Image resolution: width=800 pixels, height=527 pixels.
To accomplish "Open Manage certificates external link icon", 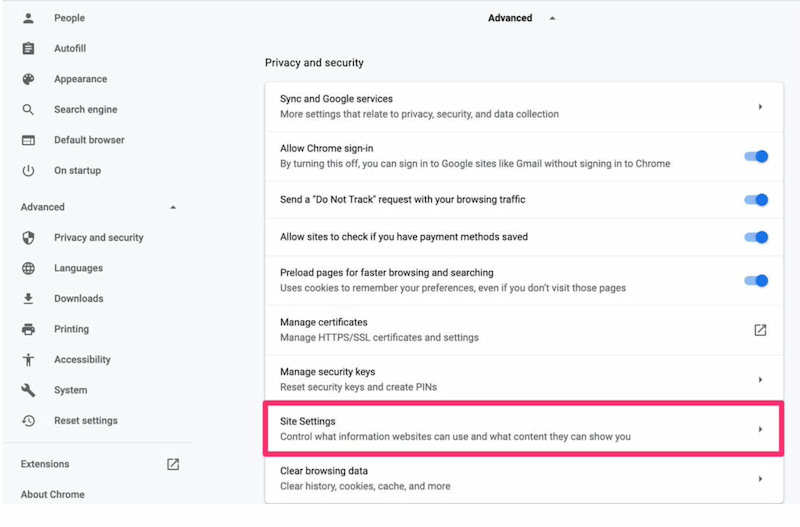I will pyautogui.click(x=760, y=330).
